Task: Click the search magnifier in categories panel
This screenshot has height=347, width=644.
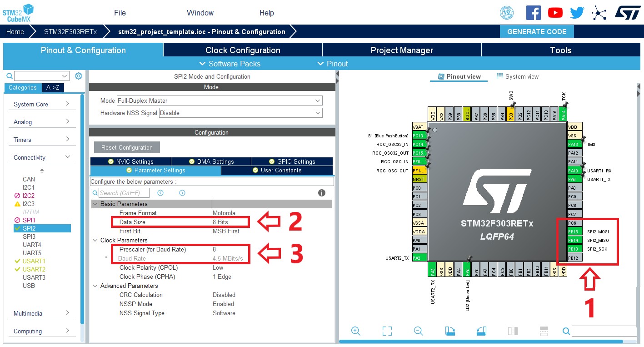Action: point(10,76)
